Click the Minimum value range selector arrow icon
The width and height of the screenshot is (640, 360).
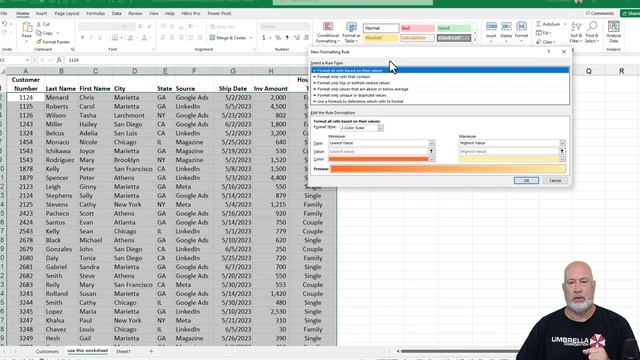(431, 151)
